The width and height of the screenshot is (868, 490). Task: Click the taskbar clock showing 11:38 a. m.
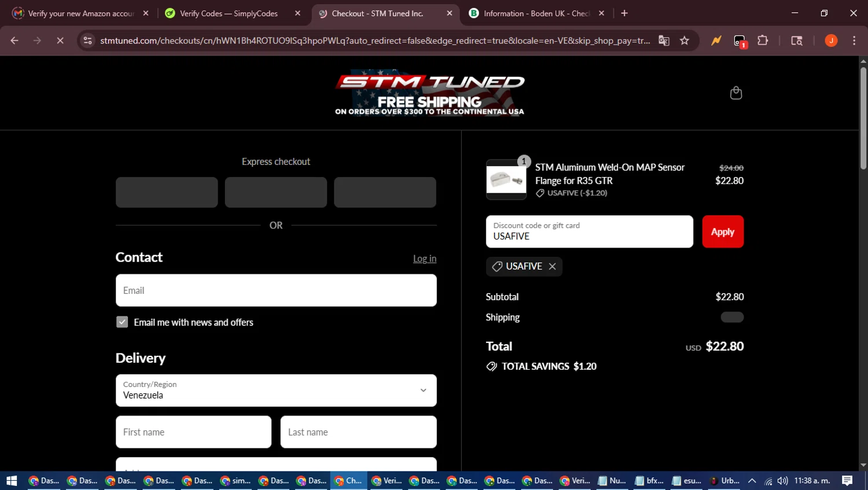coord(812,481)
